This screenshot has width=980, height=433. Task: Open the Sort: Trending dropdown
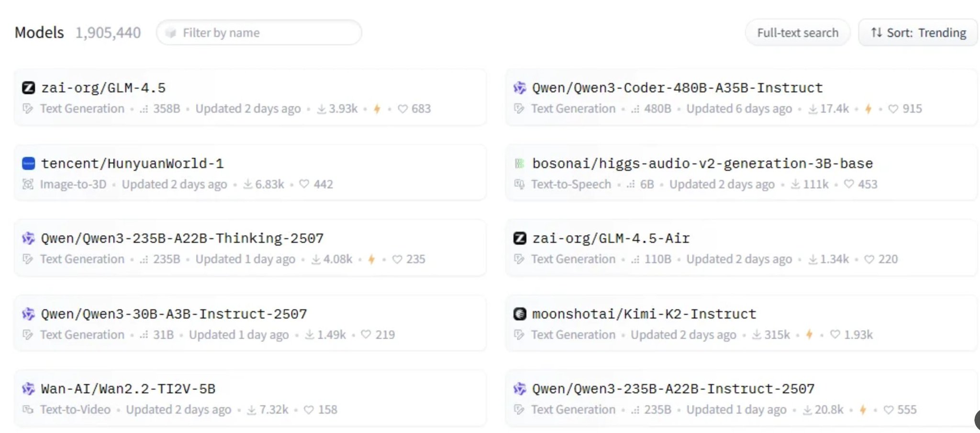pyautogui.click(x=918, y=33)
